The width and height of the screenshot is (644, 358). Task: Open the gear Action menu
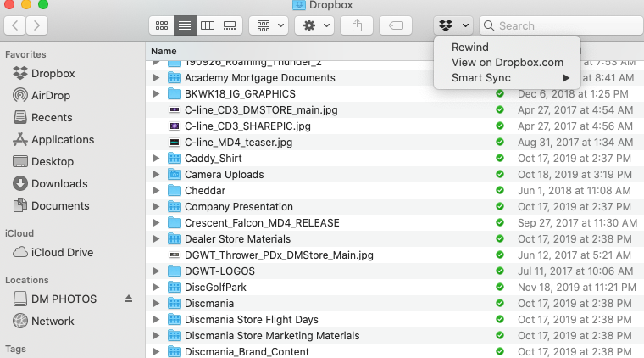tap(314, 25)
